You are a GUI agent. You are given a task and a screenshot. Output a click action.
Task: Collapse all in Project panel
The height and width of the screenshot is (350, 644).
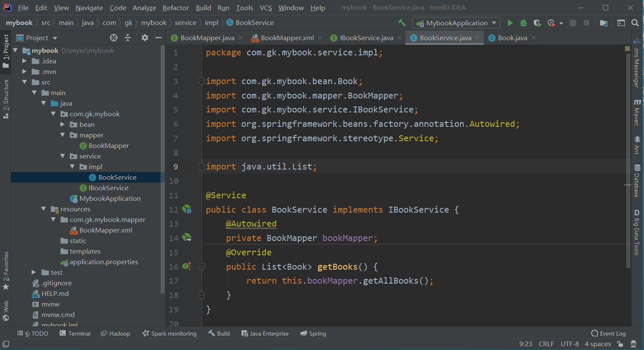(x=128, y=38)
